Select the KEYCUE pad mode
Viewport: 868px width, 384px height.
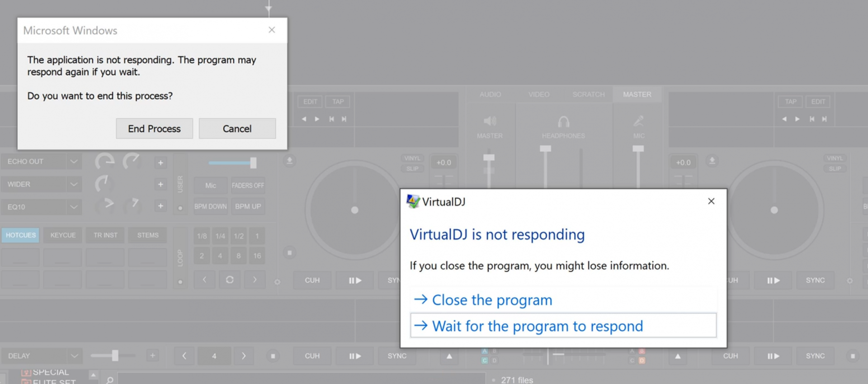[63, 235]
